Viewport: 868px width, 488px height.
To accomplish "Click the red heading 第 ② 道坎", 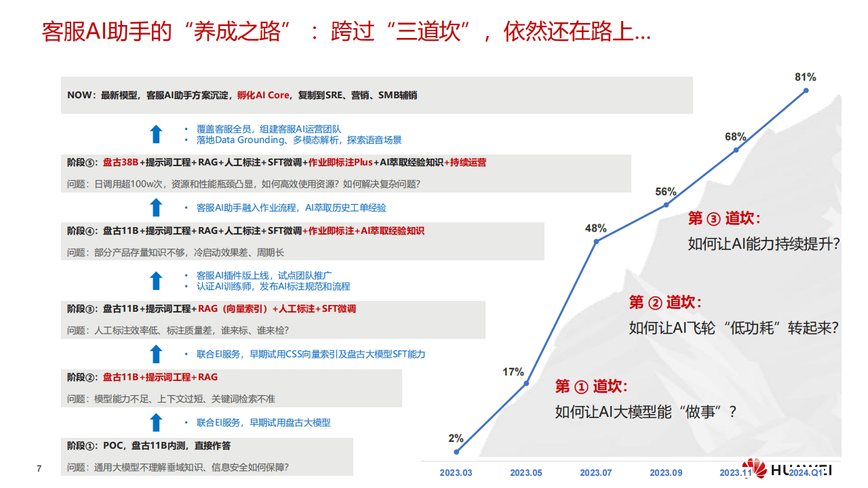I will point(665,302).
